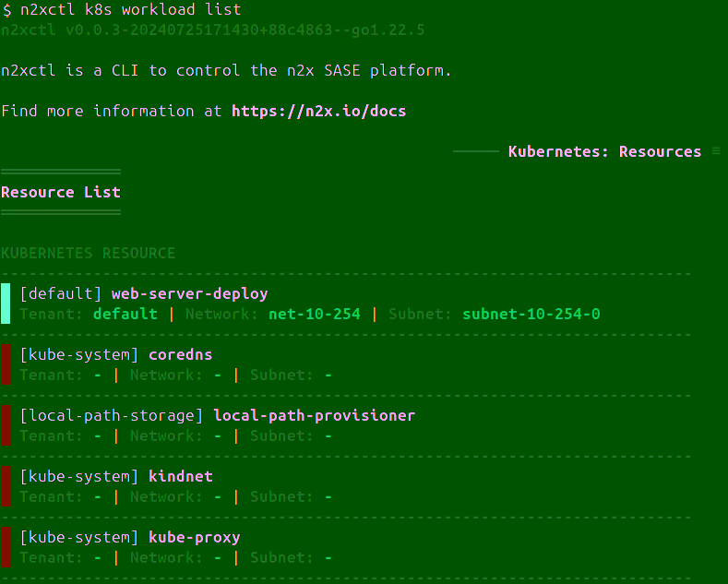Click the red status bar beside coredns

click(6, 364)
